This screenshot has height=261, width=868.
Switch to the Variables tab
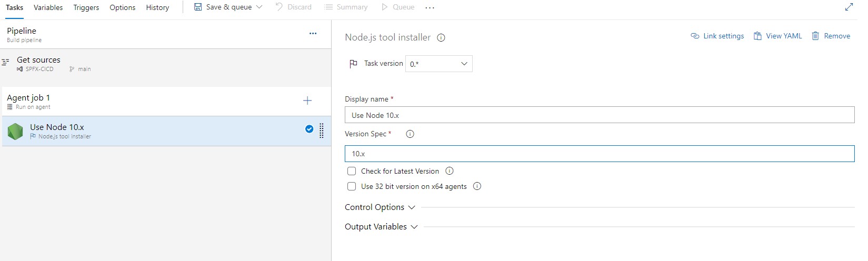[48, 7]
